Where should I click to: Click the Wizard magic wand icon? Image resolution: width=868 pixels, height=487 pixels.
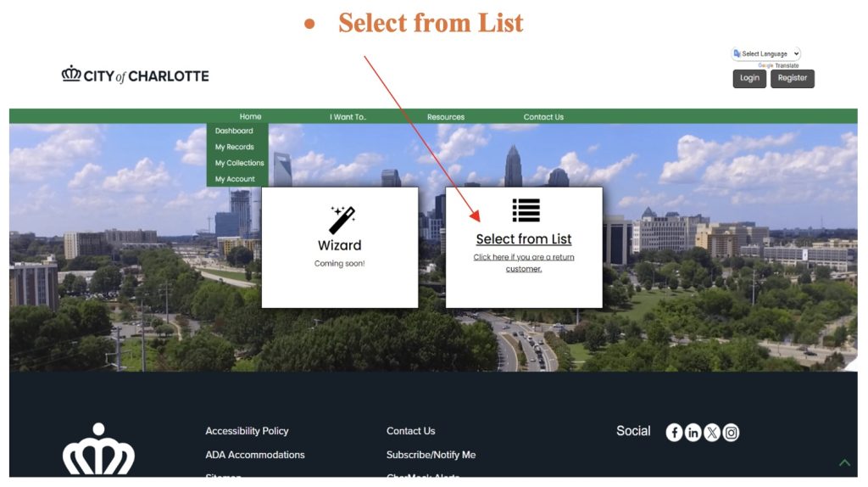(x=341, y=220)
